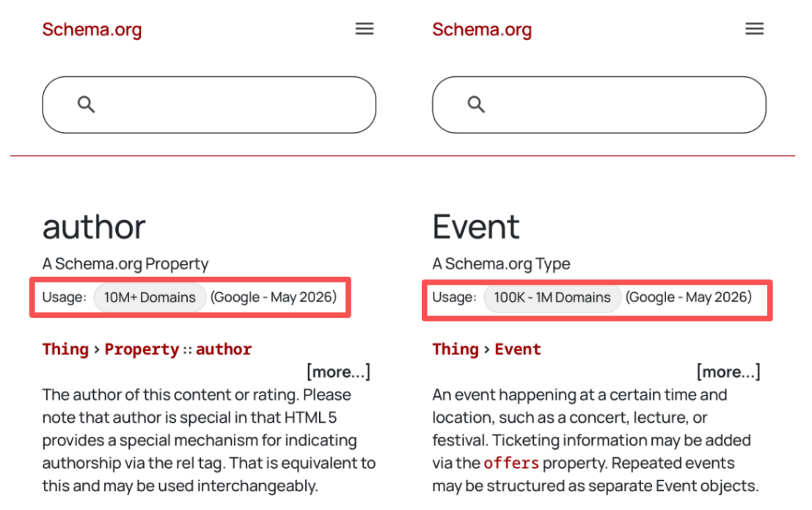This screenshot has width=812, height=510.
Task: Click the author page heading
Action: pyautogui.click(x=94, y=227)
